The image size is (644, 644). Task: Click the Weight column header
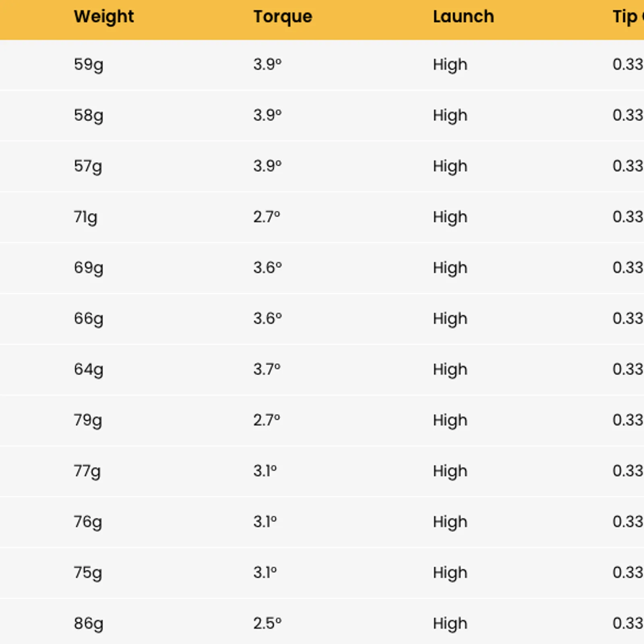click(x=104, y=17)
